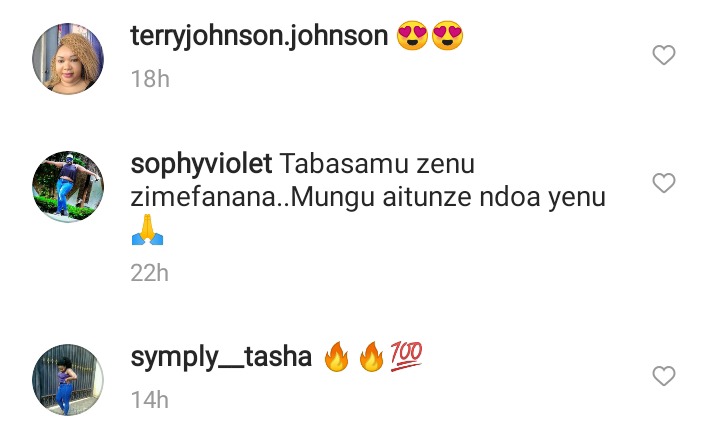Screen dimensions: 720x428
Task: Click the second heart-eyes emoji
Action: (447, 35)
